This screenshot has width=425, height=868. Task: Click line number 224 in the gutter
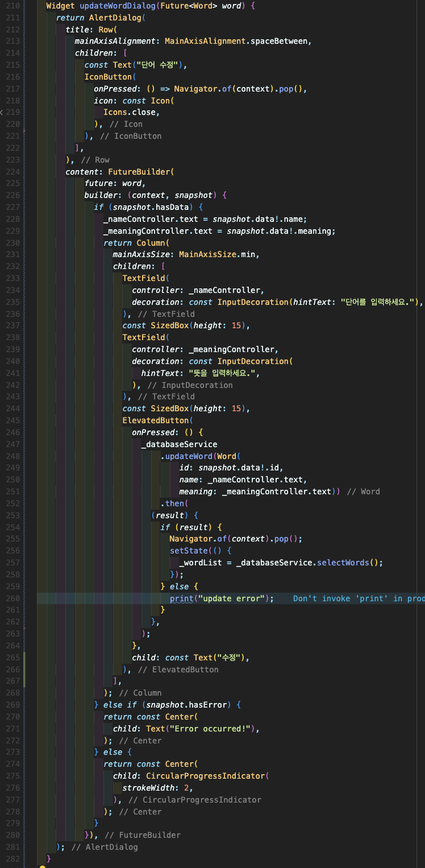point(14,172)
